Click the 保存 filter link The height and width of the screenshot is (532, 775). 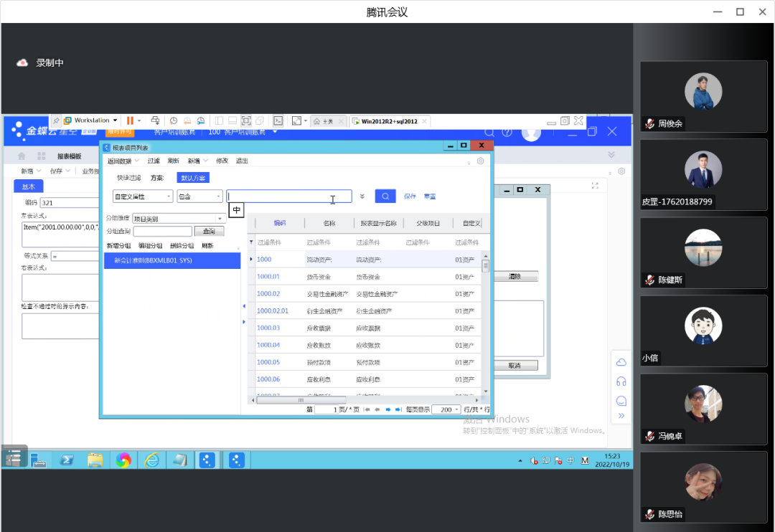pos(410,196)
